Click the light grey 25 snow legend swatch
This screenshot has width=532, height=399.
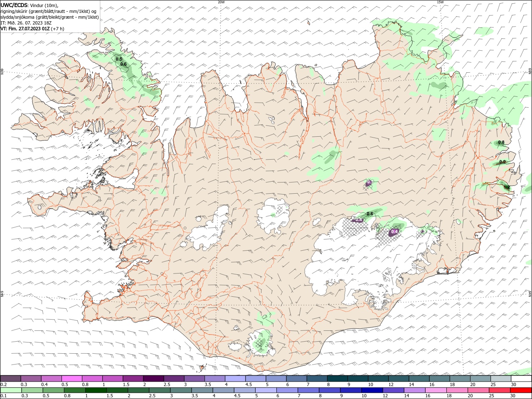[x=501, y=379]
